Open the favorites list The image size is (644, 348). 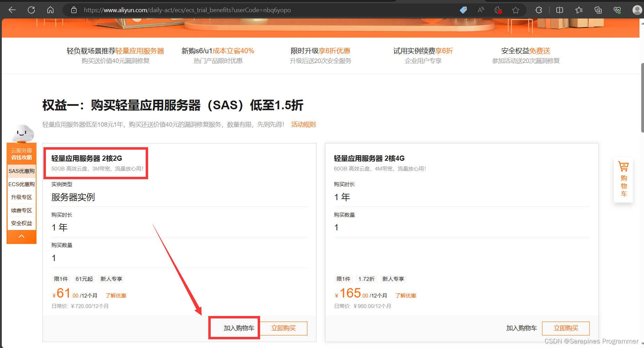(x=579, y=10)
